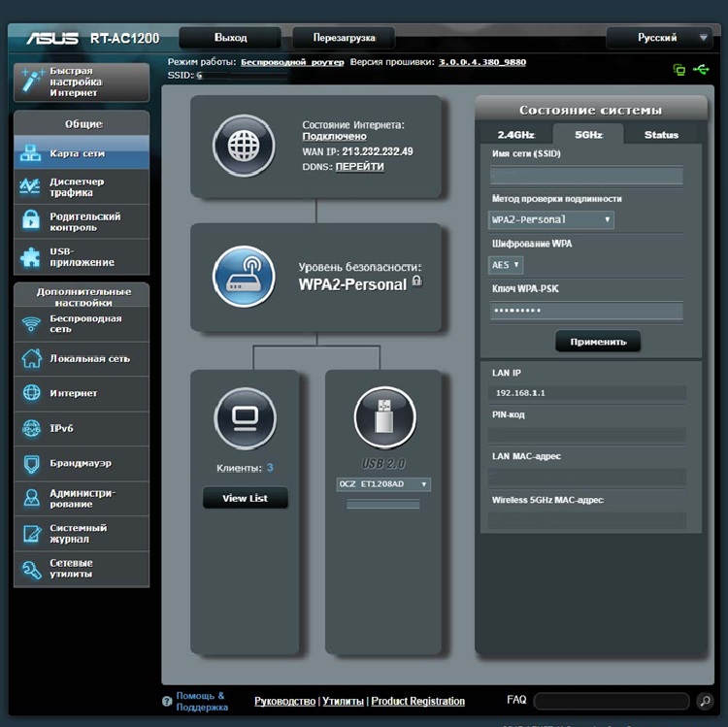Viewport: 728px width, 727px height.
Task: Open the WPA2-Personal authentication method dropdown
Action: pyautogui.click(x=551, y=220)
